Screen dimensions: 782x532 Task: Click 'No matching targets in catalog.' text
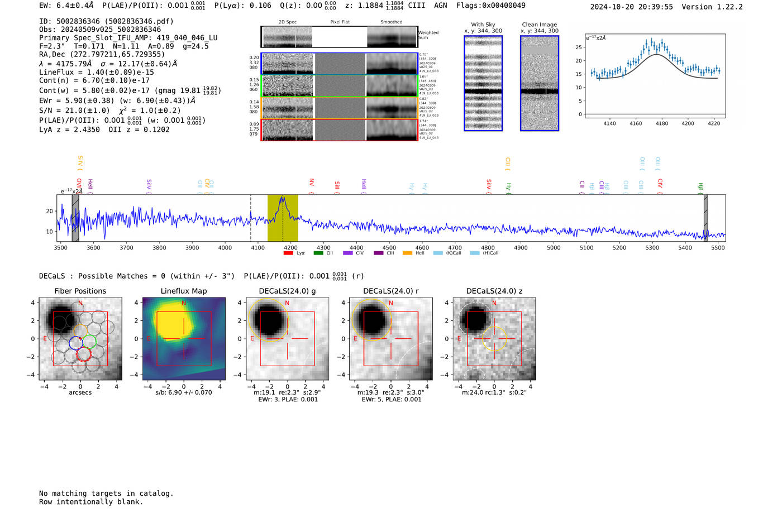106,493
